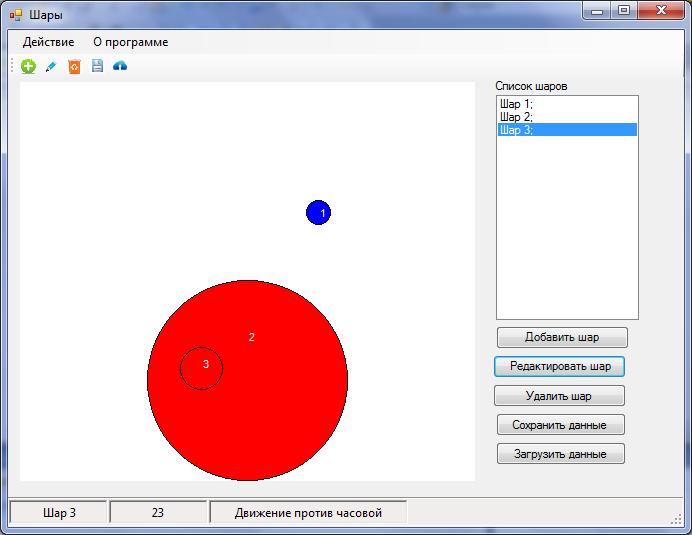The image size is (692, 535).
Task: Click the floppy disk save toolbar icon
Action: point(97,66)
